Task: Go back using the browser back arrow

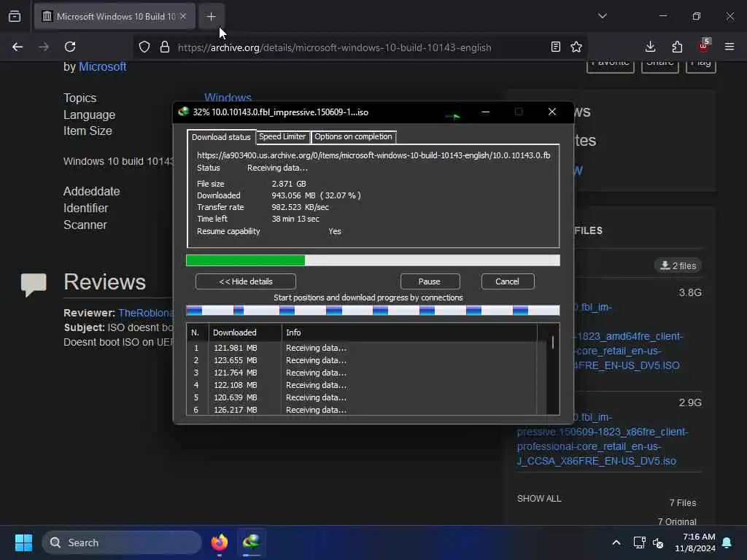Action: point(18,47)
